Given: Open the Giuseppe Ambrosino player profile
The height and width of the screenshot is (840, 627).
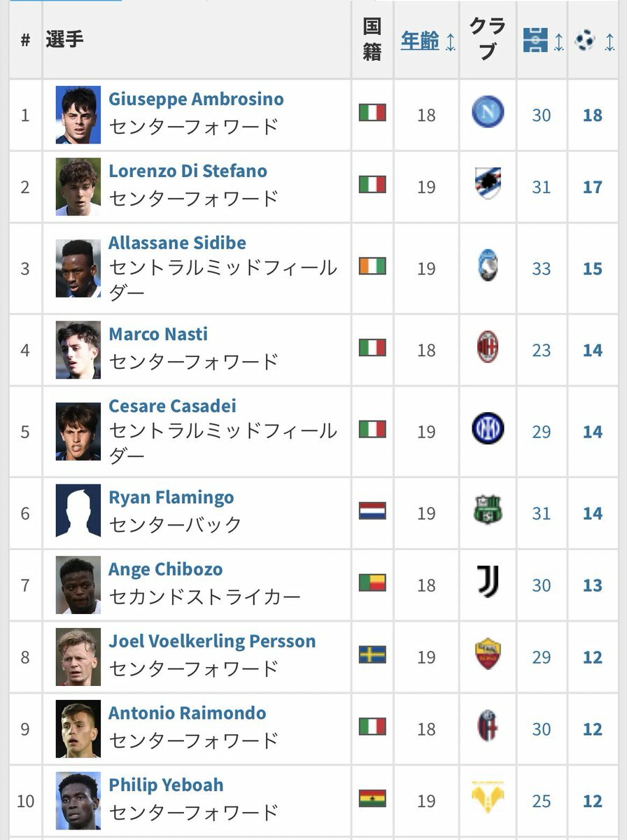Looking at the screenshot, I should pyautogui.click(x=196, y=99).
